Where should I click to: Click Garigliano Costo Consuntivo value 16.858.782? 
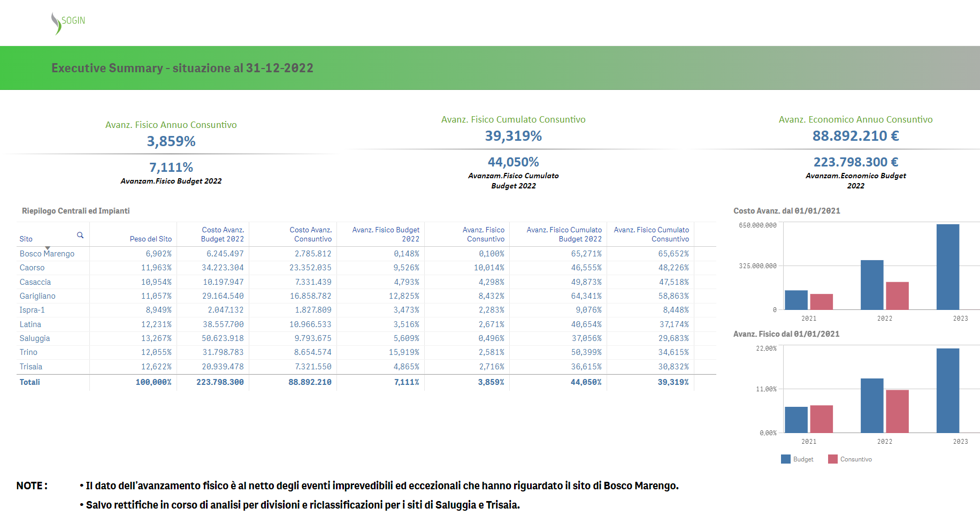click(x=311, y=296)
